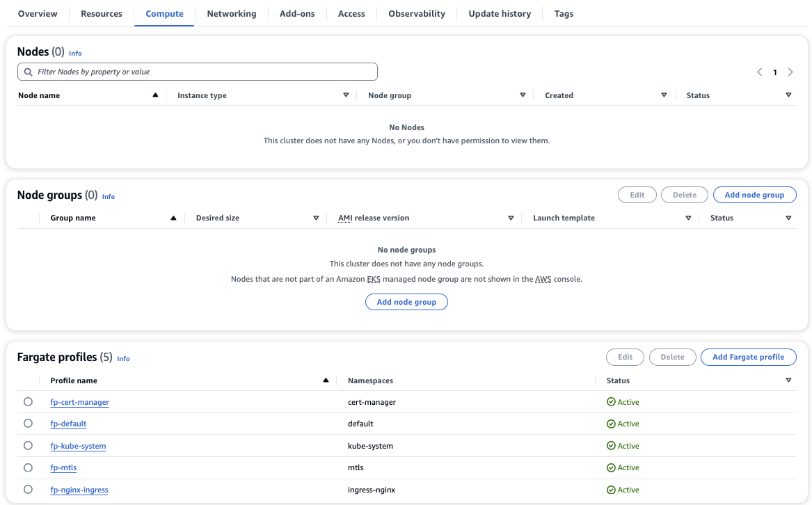Open Status sort arrow in Fargate profiles table
Screen dimensions: 812x505
(789, 380)
